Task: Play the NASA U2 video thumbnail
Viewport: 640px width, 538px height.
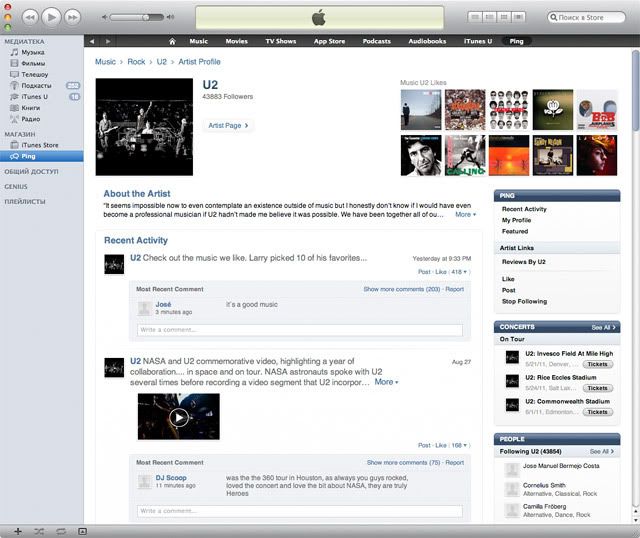Action: (x=179, y=417)
